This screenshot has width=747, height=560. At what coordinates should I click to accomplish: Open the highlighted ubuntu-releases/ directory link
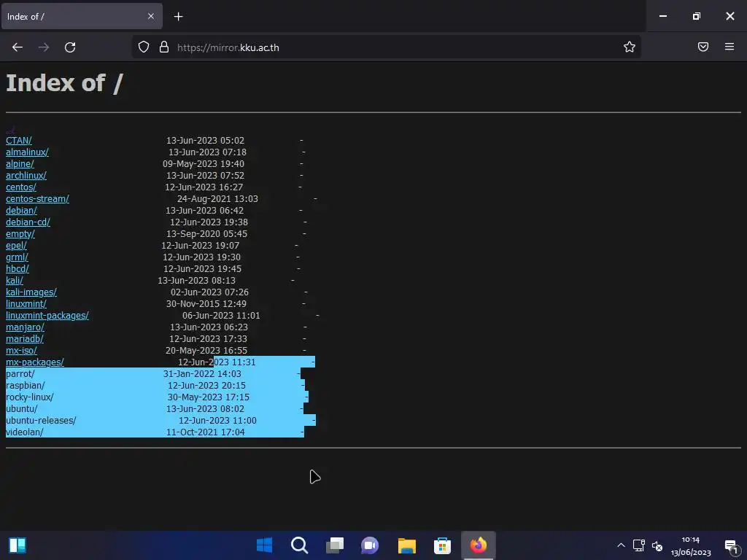tap(41, 421)
